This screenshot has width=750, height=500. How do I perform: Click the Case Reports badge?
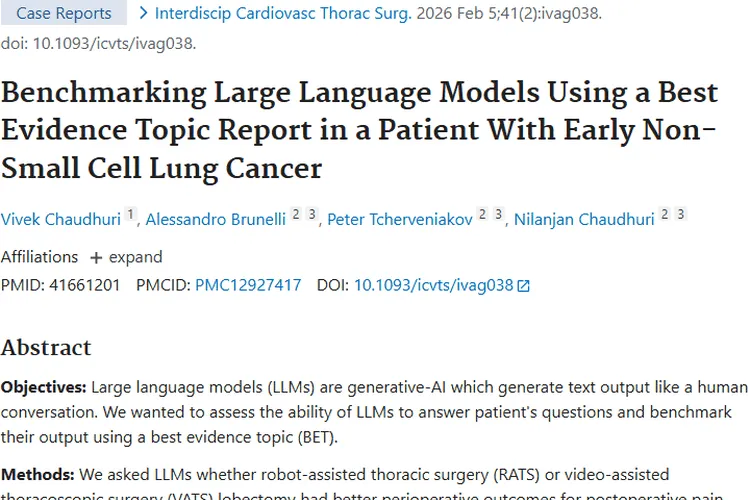point(63,13)
